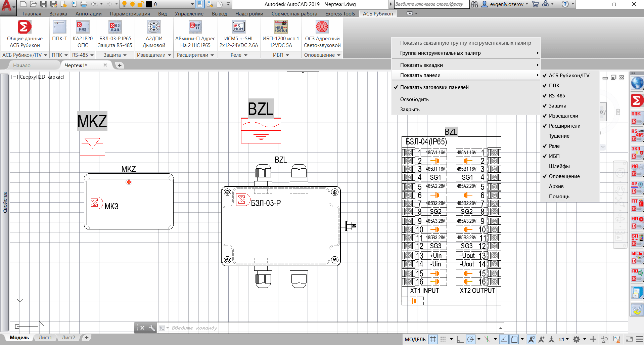Image resolution: width=644 pixels, height=345 pixels.
Task: Switch to the Начало file tab
Action: 22,65
